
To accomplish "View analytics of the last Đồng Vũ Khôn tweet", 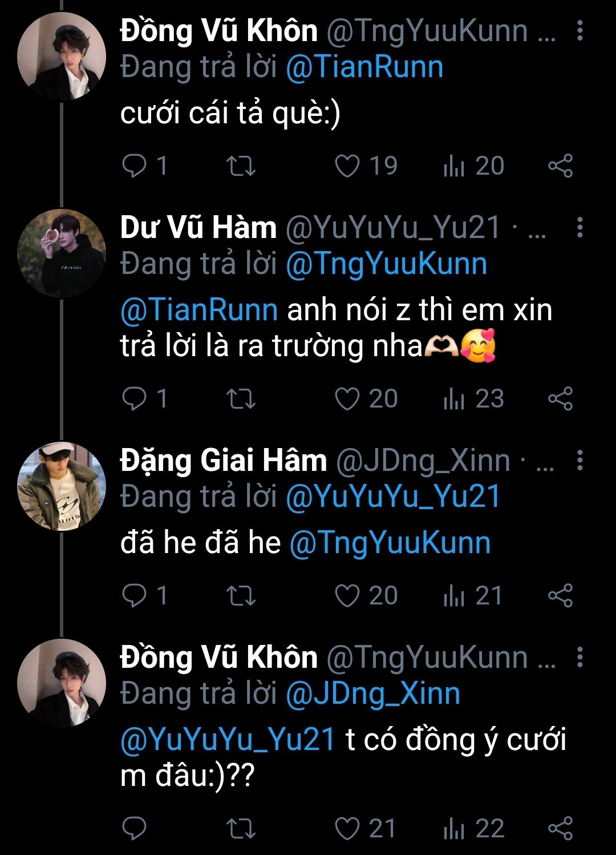I will click(454, 829).
